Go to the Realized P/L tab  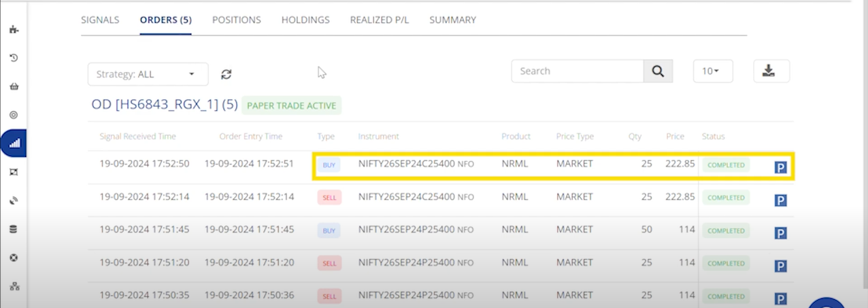[x=380, y=20]
